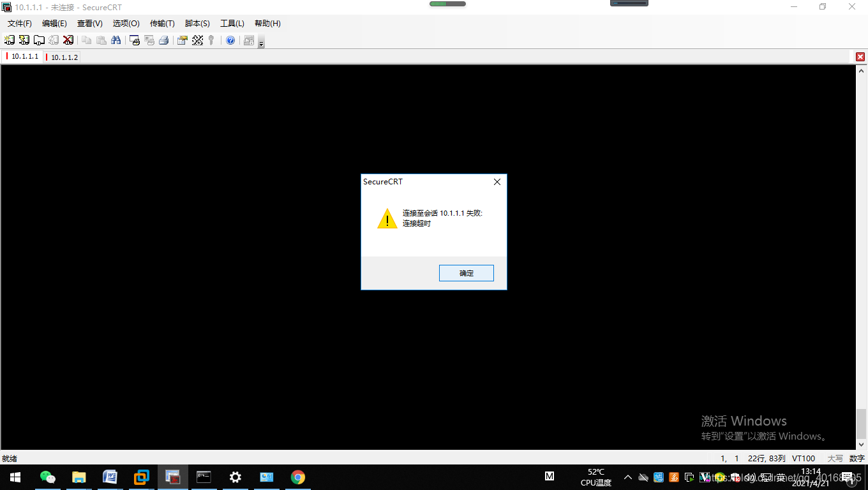This screenshot has height=490, width=868.
Task: Click the Auto Print printer icon
Action: click(163, 40)
